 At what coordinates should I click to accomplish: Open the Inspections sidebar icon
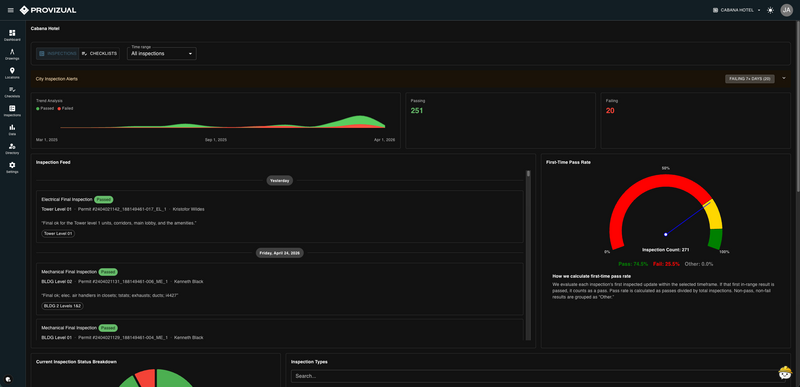[12, 111]
